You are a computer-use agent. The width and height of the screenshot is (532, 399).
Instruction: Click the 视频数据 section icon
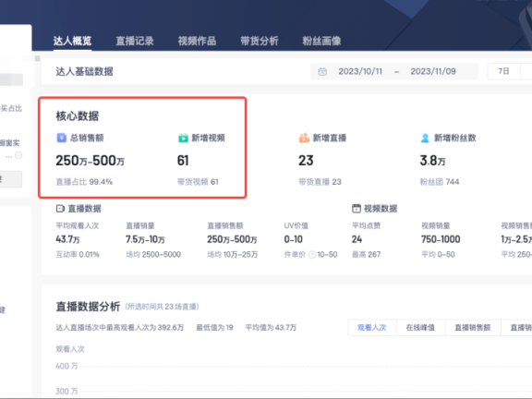tap(357, 209)
